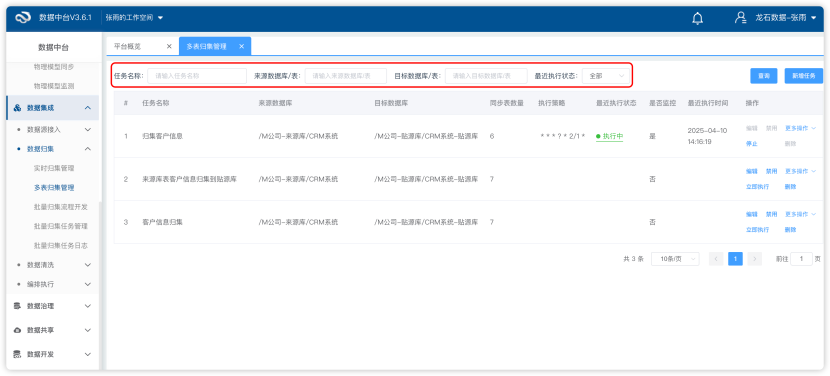
Task: Click the 数据集成 sidebar icon
Action: [x=17, y=108]
